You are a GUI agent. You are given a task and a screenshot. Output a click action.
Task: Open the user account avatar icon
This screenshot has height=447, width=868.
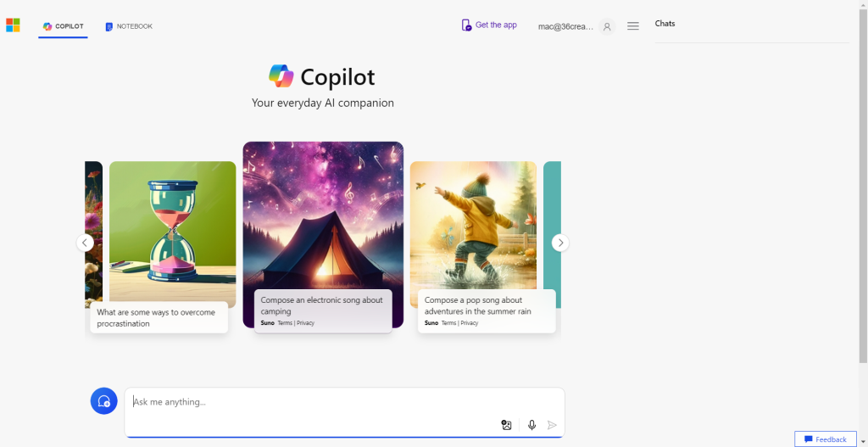coord(607,26)
